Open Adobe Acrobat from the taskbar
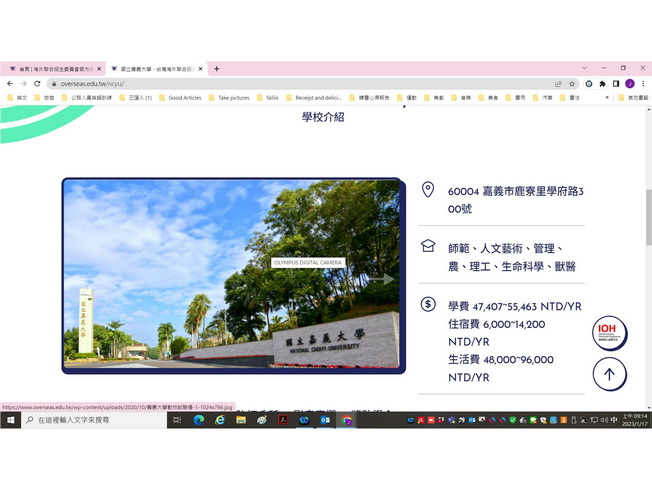Image resolution: width=652 pixels, height=490 pixels. click(283, 420)
